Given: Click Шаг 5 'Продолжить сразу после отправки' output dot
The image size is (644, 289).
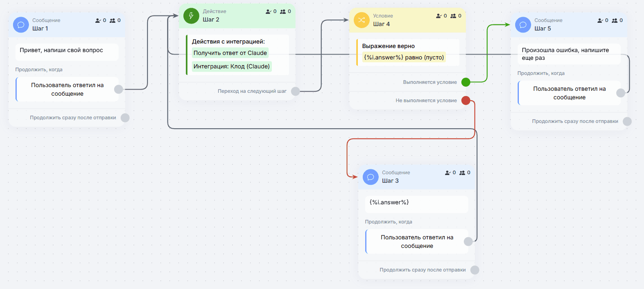Looking at the screenshot, I should [627, 121].
